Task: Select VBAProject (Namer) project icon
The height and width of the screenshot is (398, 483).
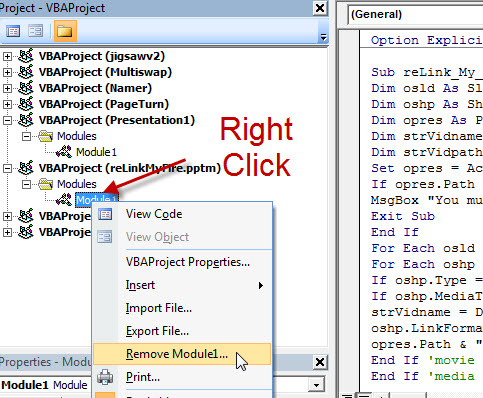Action: pyautogui.click(x=26, y=88)
